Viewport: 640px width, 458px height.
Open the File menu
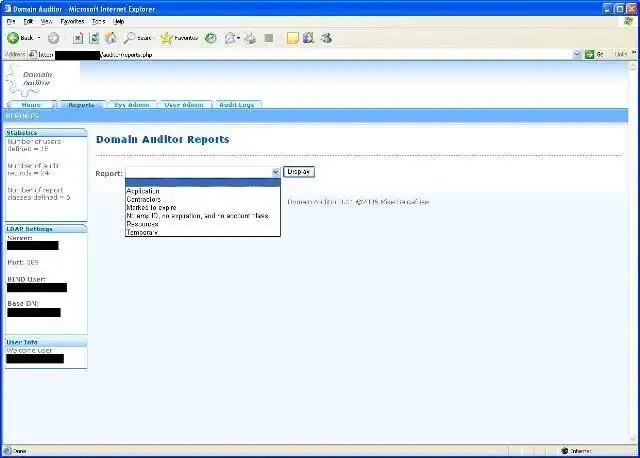(x=11, y=21)
